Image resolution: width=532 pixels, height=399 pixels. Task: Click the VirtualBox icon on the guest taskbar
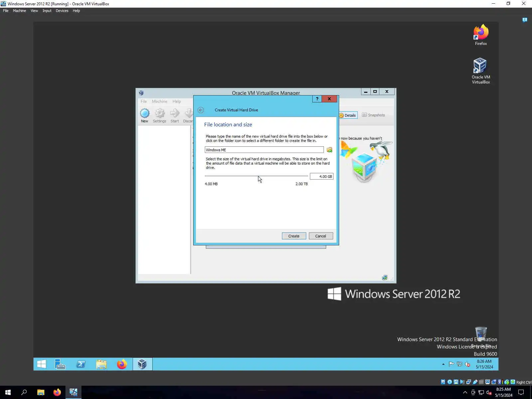click(142, 364)
